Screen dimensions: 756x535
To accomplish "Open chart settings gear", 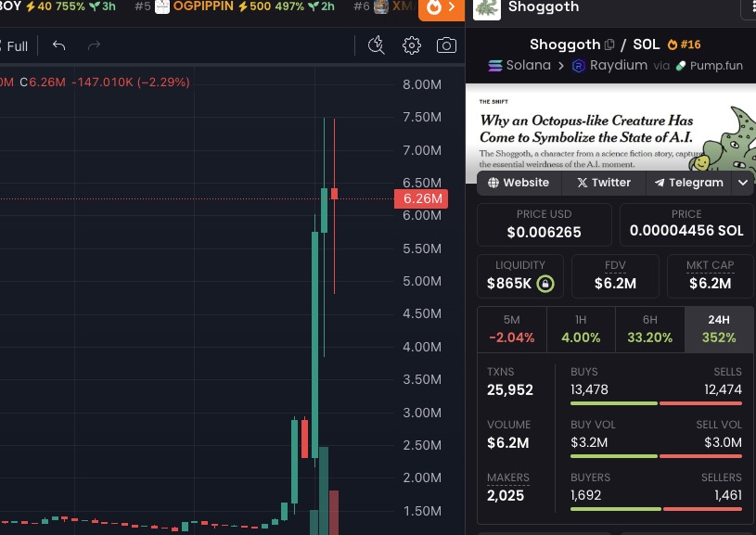I will [411, 45].
